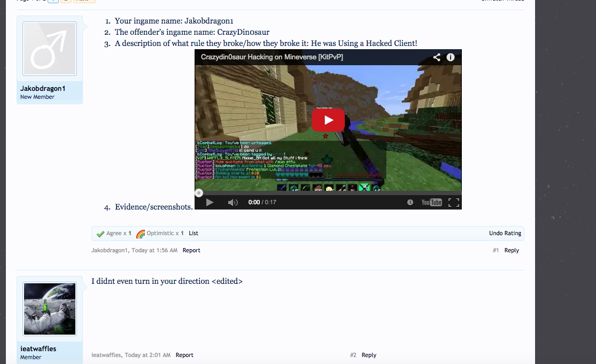596x364 pixels.
Task: Click the video time display 0:00 / 0:17
Action: [262, 202]
